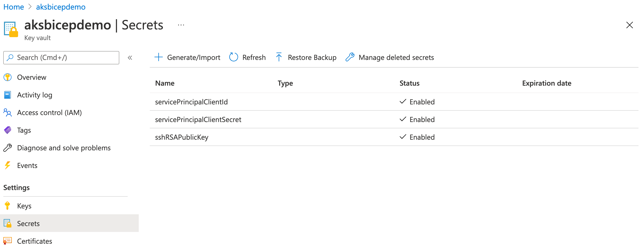This screenshot has height=247, width=644.
Task: Open the Tags page via purple tag icon
Action: pos(8,130)
